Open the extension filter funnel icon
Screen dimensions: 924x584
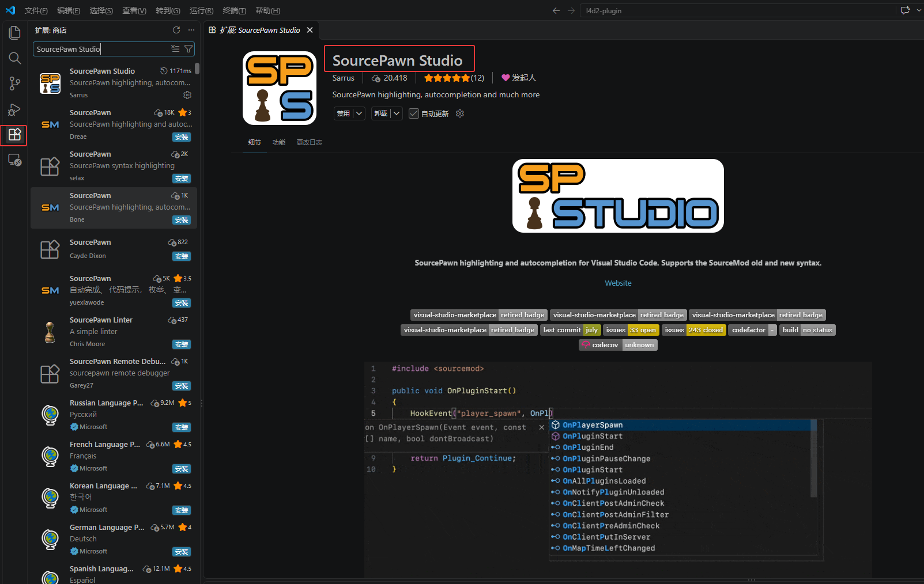coord(188,49)
